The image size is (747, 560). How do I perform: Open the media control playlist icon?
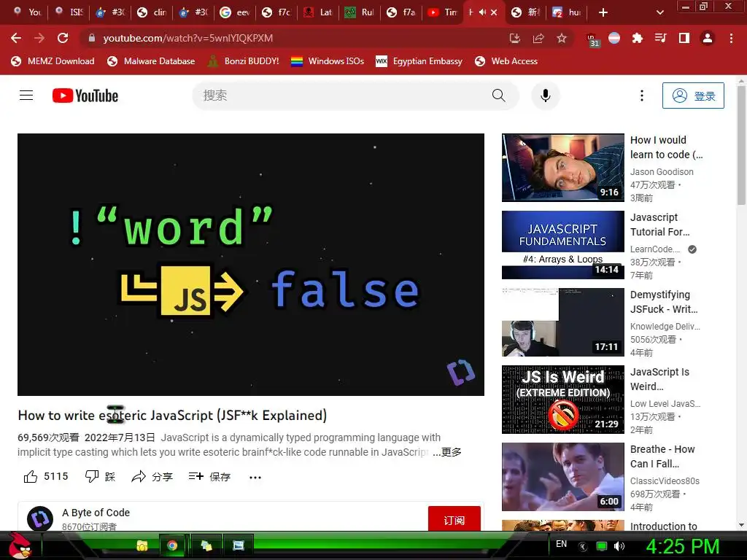[661, 38]
